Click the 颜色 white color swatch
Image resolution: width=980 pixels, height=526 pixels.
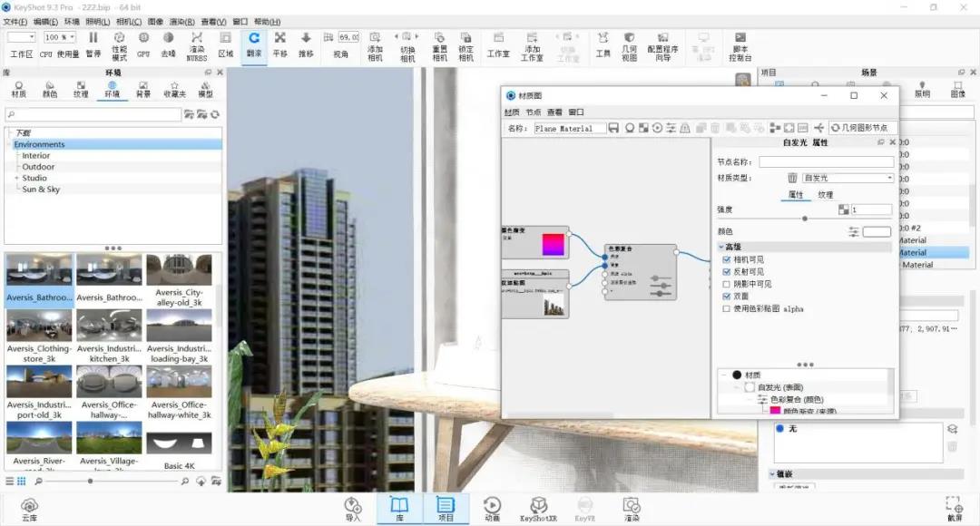tap(877, 232)
